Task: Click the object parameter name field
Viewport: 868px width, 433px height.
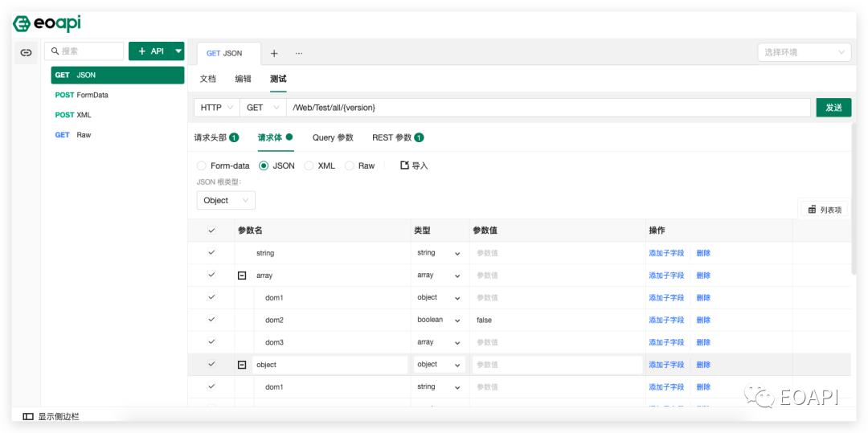Action: point(330,365)
